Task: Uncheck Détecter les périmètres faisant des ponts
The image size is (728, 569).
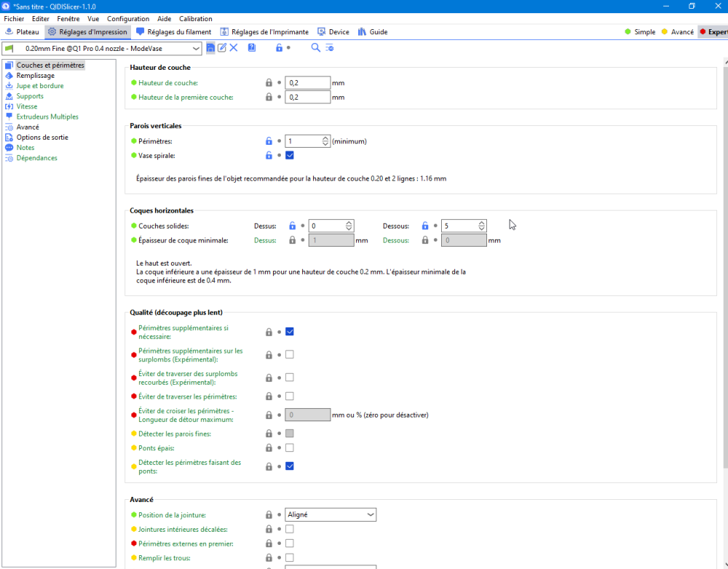Action: pos(290,466)
